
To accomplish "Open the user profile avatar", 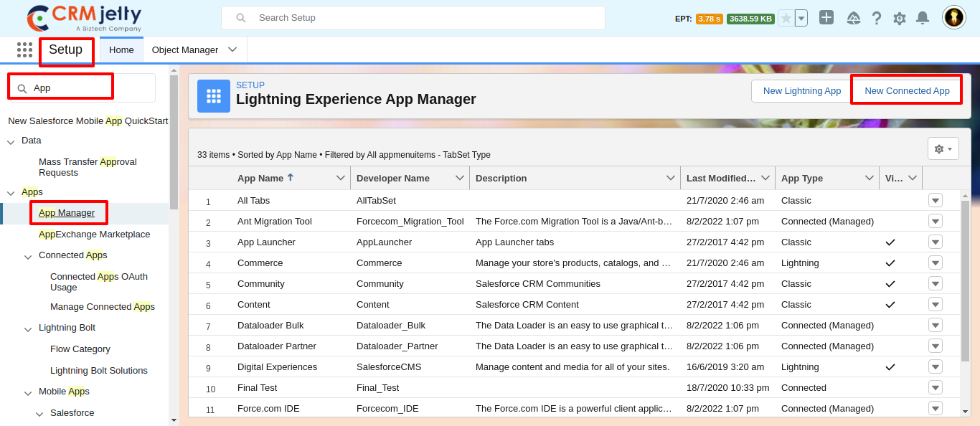I will 953,18.
